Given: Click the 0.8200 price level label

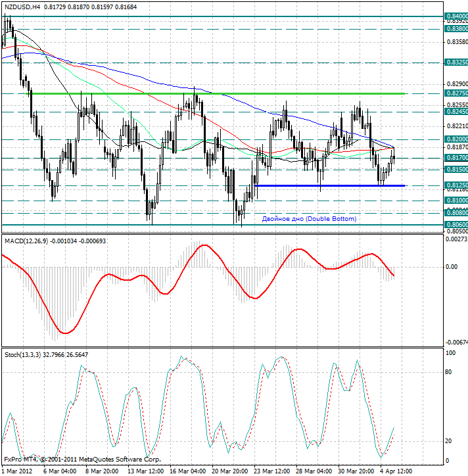Looking at the screenshot, I should point(456,139).
